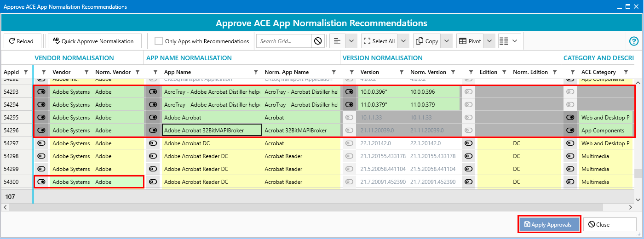Select the Adobe Acrobat DC app name cell
644x239 pixels.
coord(211,143)
